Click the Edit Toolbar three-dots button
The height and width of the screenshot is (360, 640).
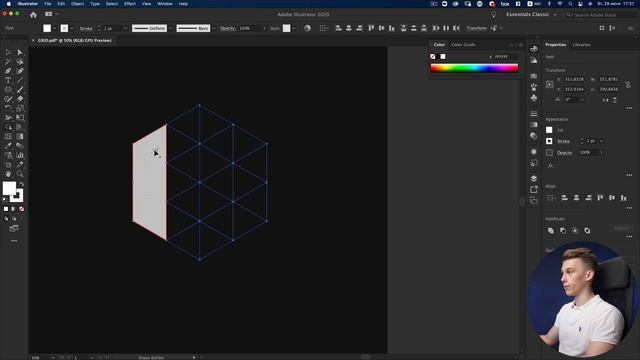pyautogui.click(x=14, y=241)
